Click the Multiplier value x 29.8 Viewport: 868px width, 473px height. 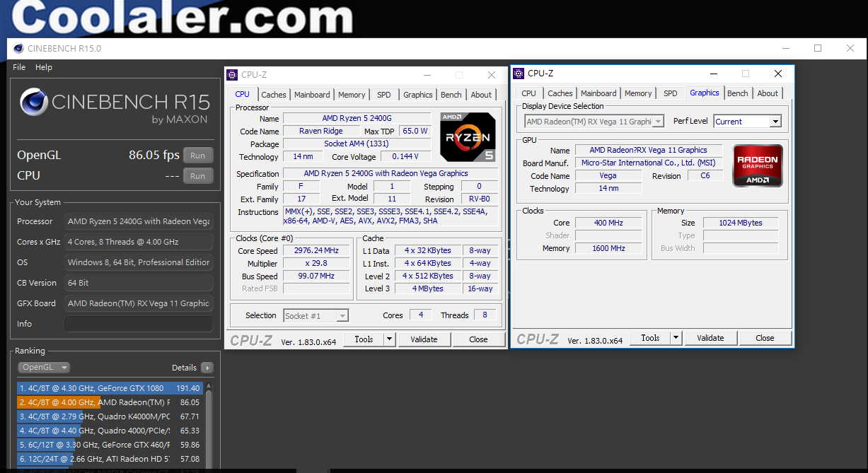316,264
